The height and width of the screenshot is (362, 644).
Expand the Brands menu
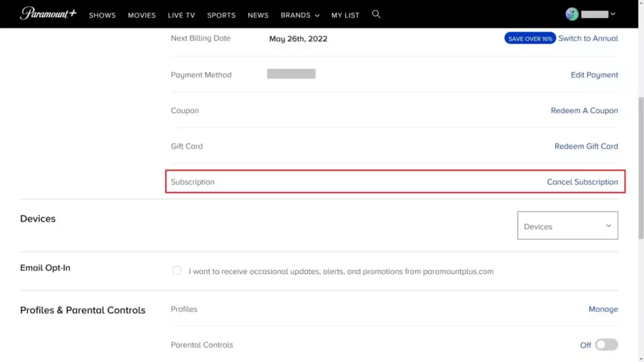point(300,15)
